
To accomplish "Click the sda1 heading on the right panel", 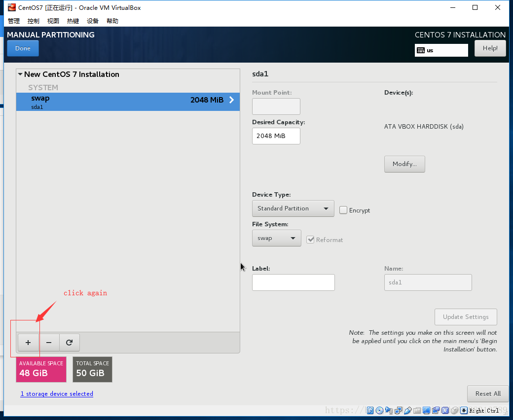I will point(260,74).
